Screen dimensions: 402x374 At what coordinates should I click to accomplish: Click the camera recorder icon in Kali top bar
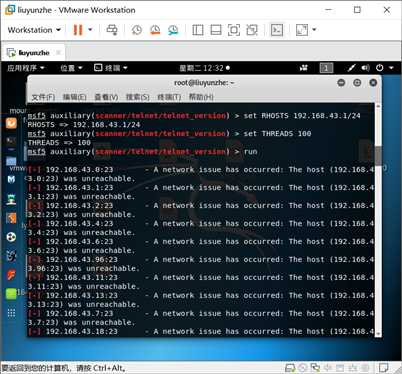(303, 68)
